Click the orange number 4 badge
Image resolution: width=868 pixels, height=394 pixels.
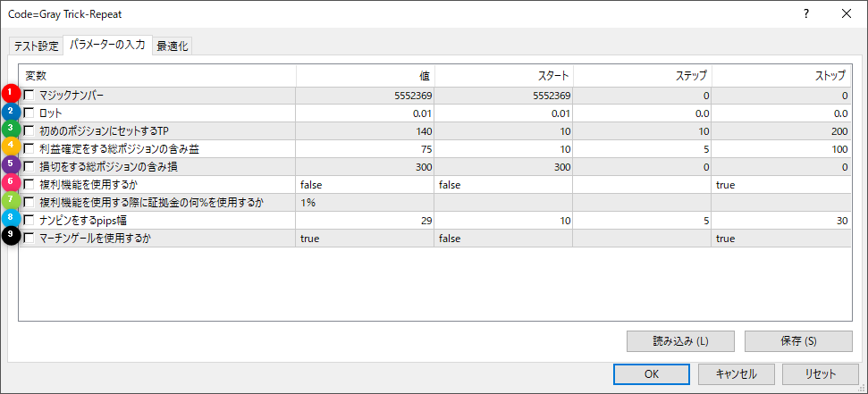click(x=11, y=147)
